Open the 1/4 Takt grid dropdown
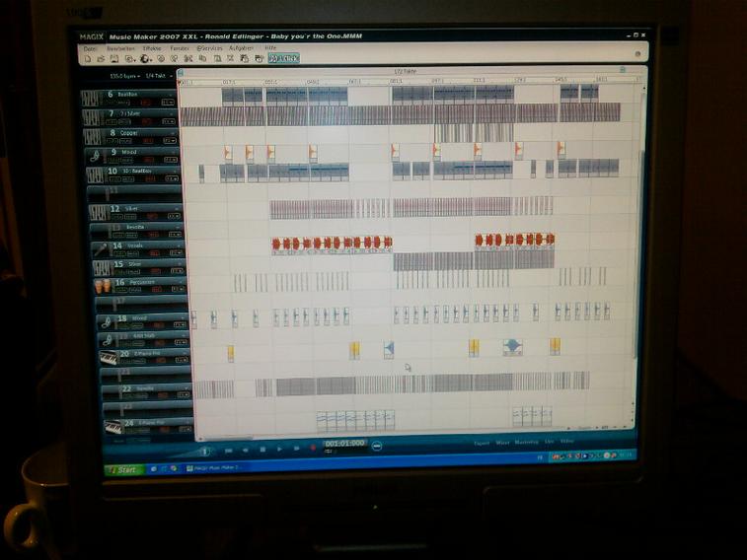 [160, 75]
